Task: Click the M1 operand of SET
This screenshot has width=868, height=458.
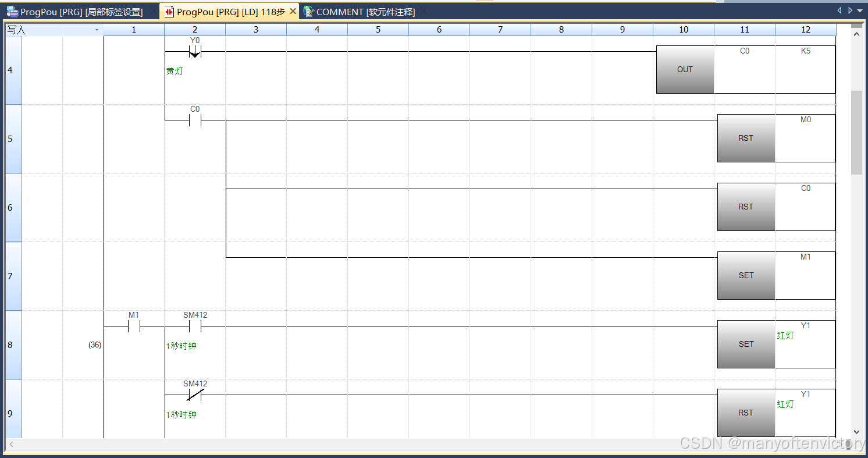Action: click(x=806, y=257)
